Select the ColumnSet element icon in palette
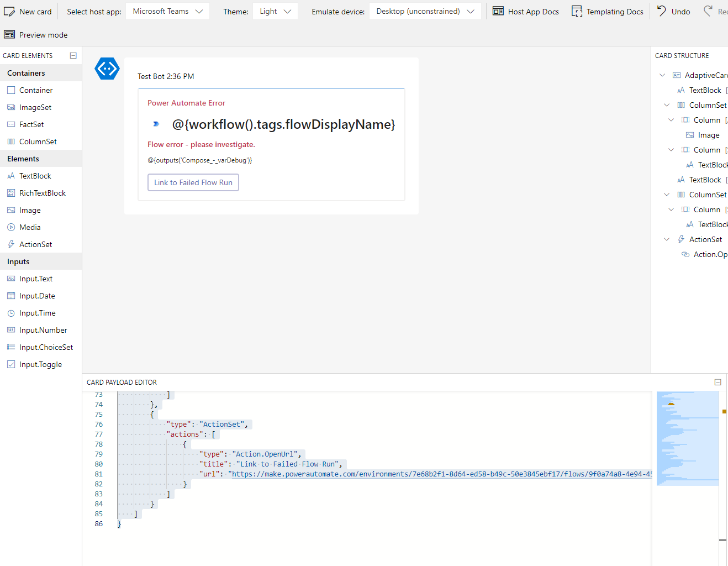The height and width of the screenshot is (566, 728). pos(11,141)
